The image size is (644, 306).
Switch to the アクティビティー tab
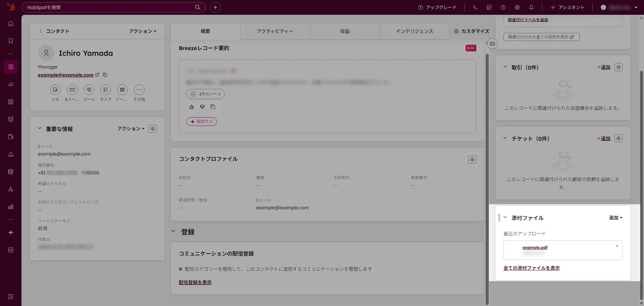click(x=275, y=31)
